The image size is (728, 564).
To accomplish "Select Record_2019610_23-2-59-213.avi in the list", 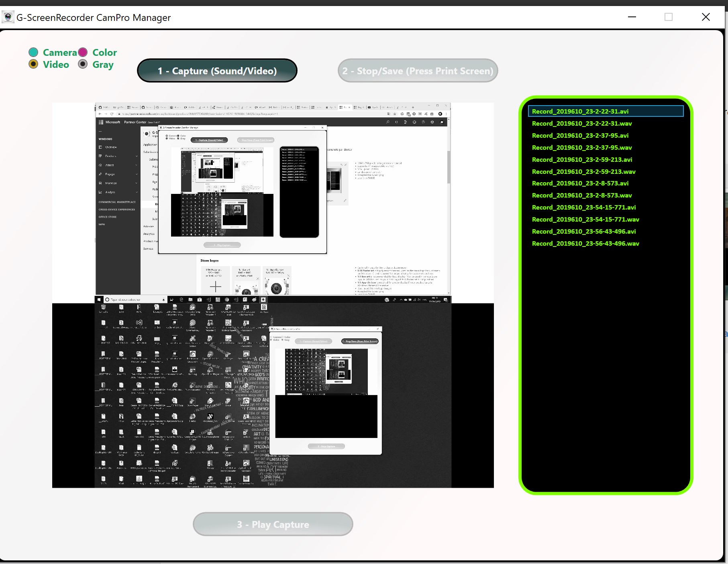I will (582, 159).
